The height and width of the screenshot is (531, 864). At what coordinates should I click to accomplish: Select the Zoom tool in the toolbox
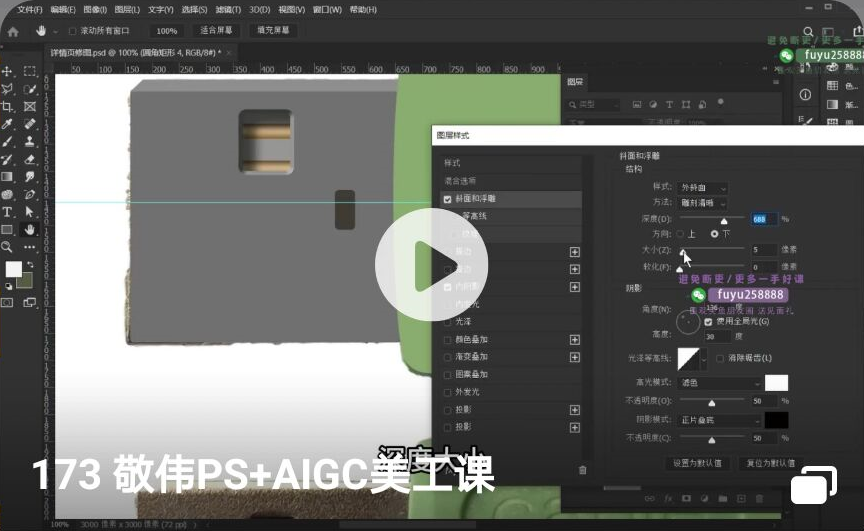8,246
